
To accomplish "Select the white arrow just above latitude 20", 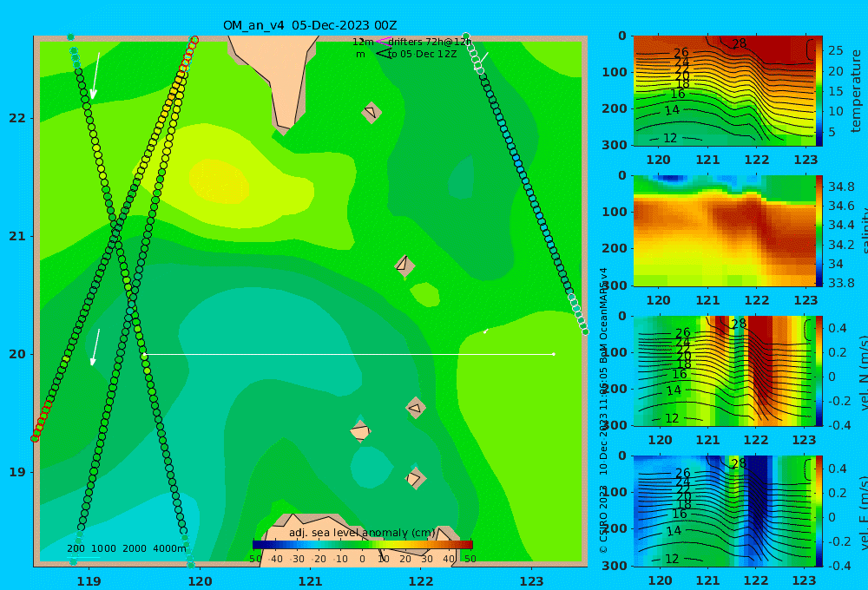I will coord(95,348).
